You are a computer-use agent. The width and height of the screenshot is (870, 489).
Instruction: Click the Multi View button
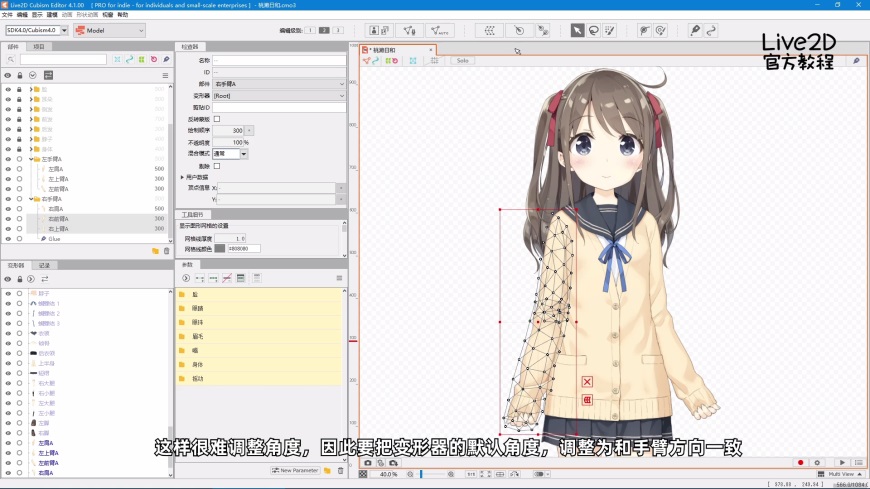coord(841,474)
